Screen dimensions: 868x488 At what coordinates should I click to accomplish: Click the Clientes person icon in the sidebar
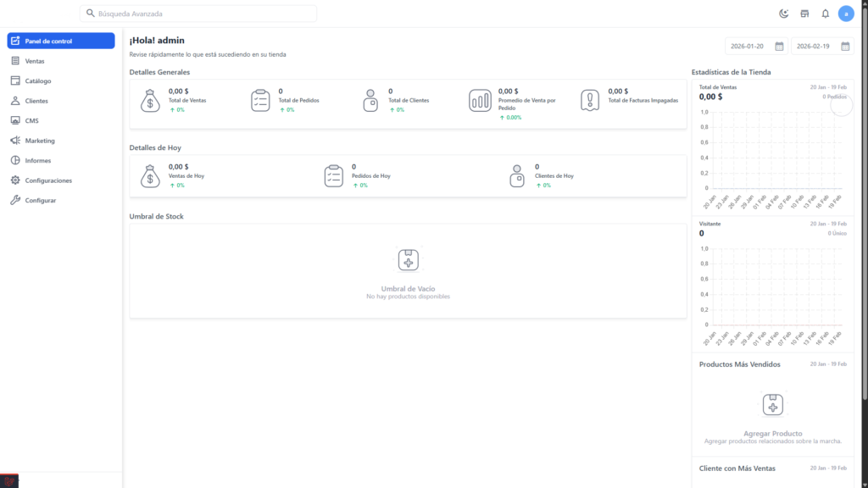[15, 101]
